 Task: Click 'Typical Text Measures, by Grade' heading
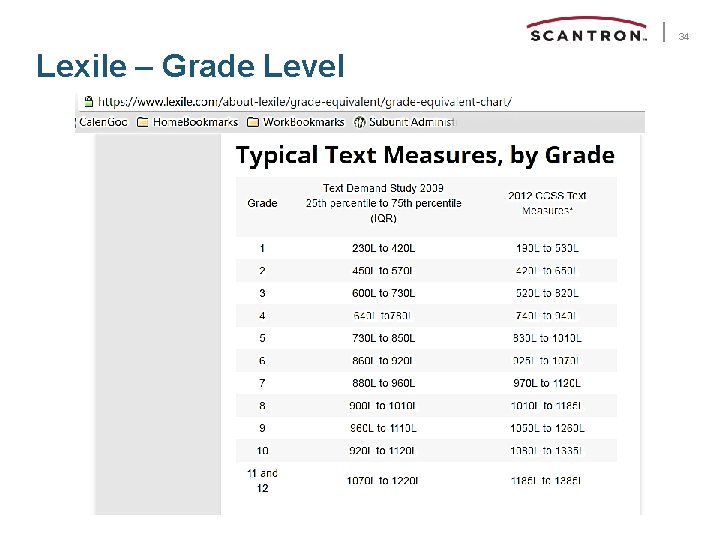point(425,155)
